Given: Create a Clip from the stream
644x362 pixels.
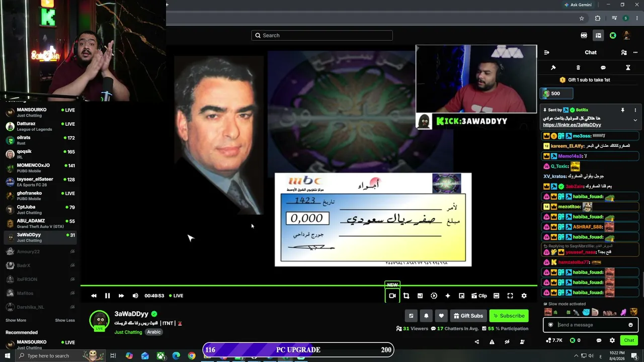Looking at the screenshot, I should click(x=479, y=296).
